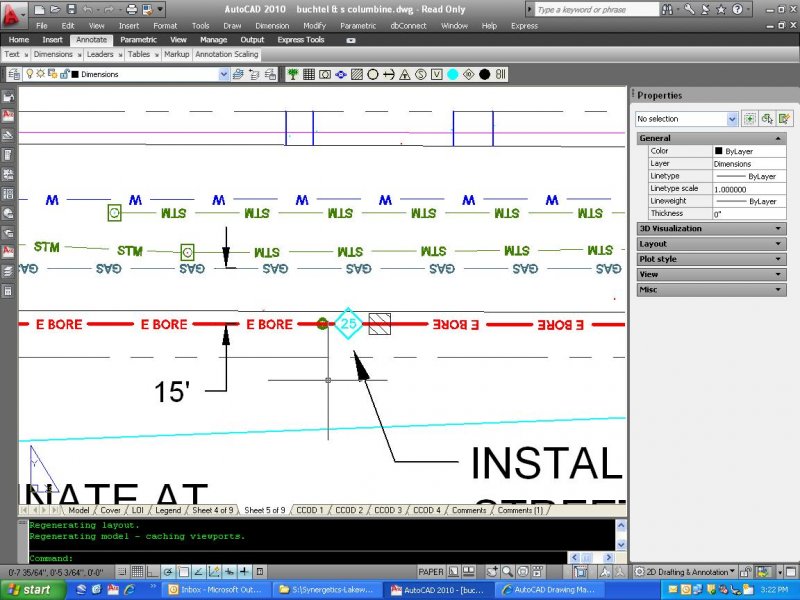Select the cyan color swatch on the toolbar
Screen dimensions: 800x600
(450, 74)
